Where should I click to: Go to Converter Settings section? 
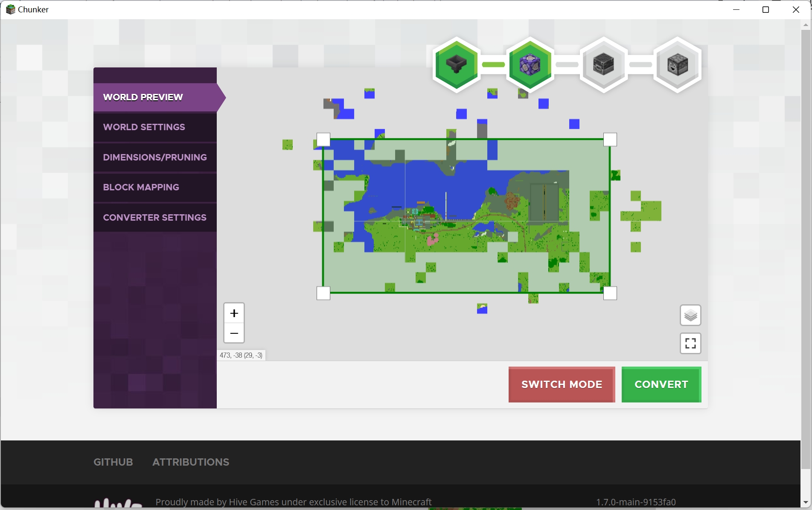(155, 218)
